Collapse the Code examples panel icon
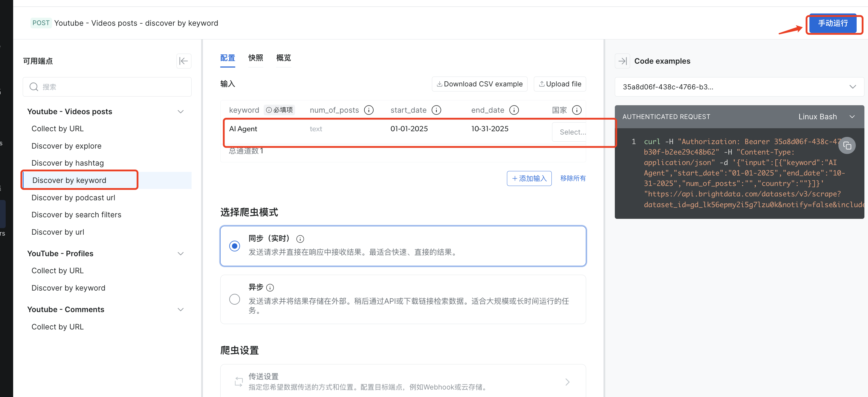Image resolution: width=868 pixels, height=397 pixels. pyautogui.click(x=622, y=61)
